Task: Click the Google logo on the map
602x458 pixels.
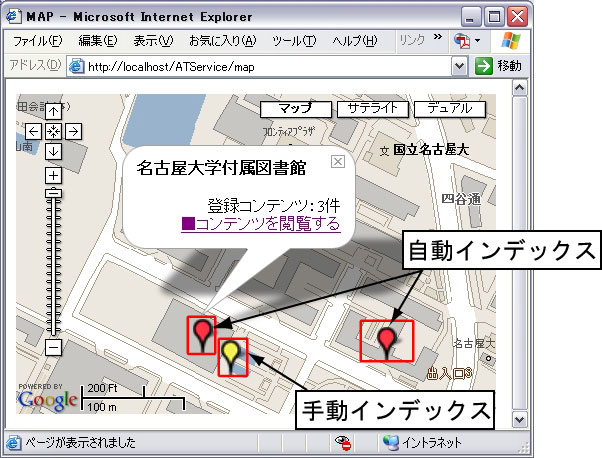Action: [47, 400]
